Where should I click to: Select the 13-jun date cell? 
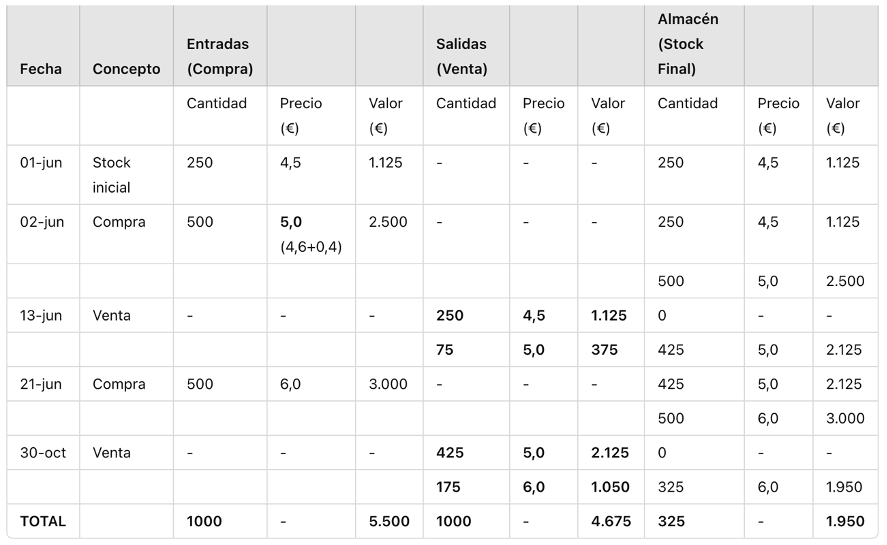pyautogui.click(x=41, y=315)
